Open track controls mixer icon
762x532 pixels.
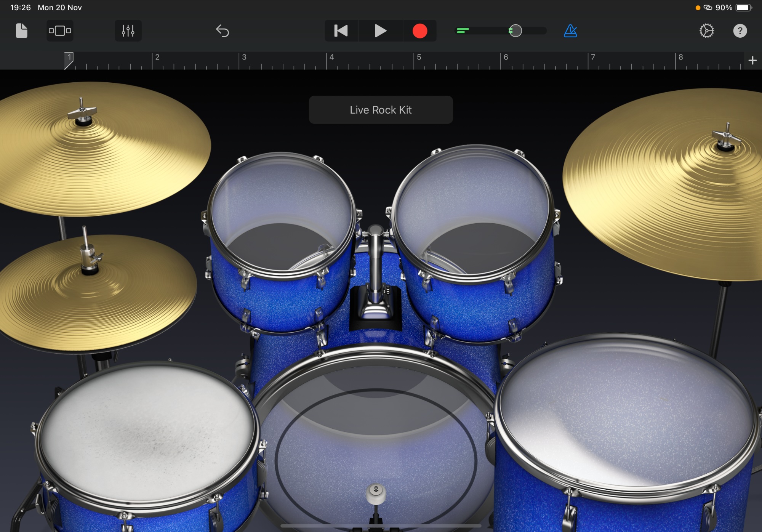pyautogui.click(x=128, y=31)
